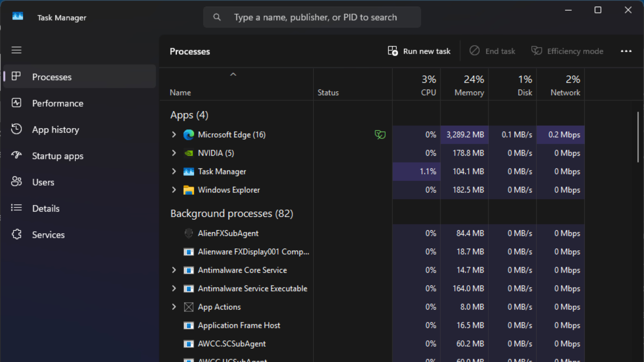Click the Startup apps icon
The height and width of the screenshot is (362, 644).
(x=16, y=155)
